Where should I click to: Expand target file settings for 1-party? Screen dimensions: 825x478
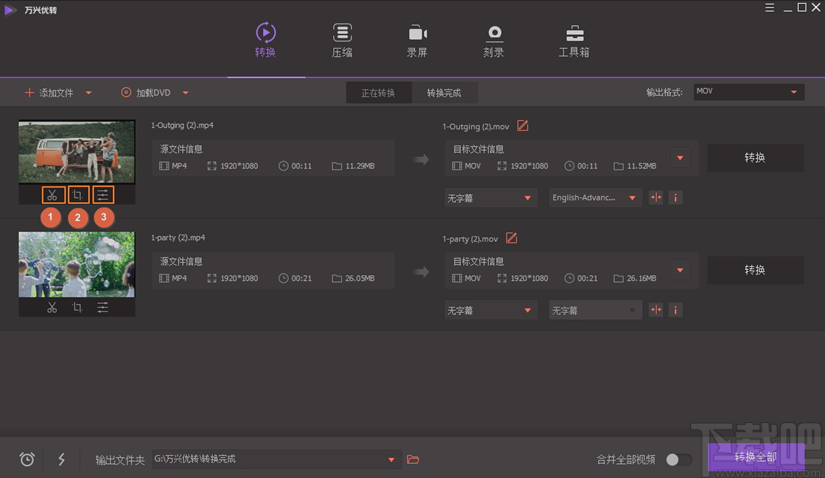point(680,270)
